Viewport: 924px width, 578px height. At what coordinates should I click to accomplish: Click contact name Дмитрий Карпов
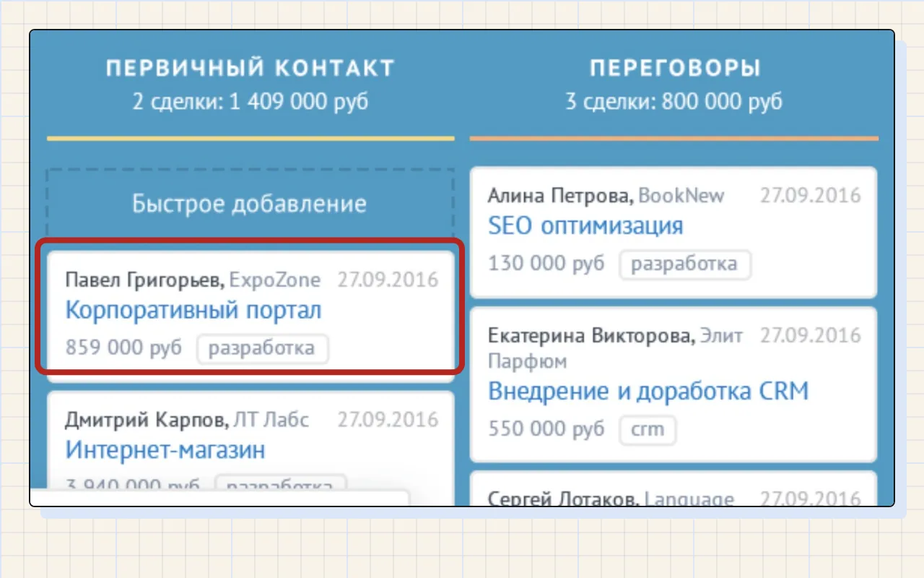147,420
